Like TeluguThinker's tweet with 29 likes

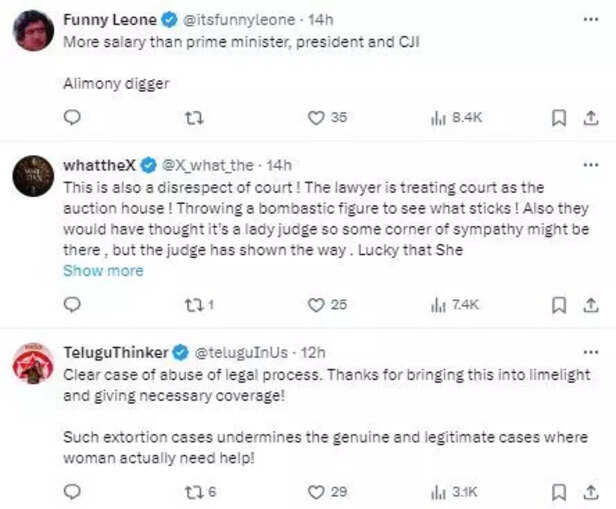[316, 491]
